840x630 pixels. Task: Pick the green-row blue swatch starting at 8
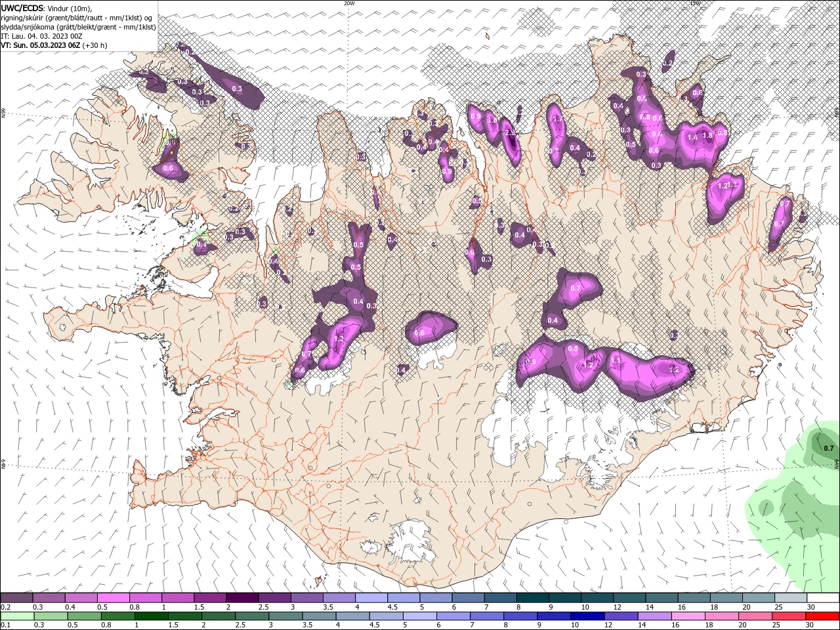pos(520,616)
